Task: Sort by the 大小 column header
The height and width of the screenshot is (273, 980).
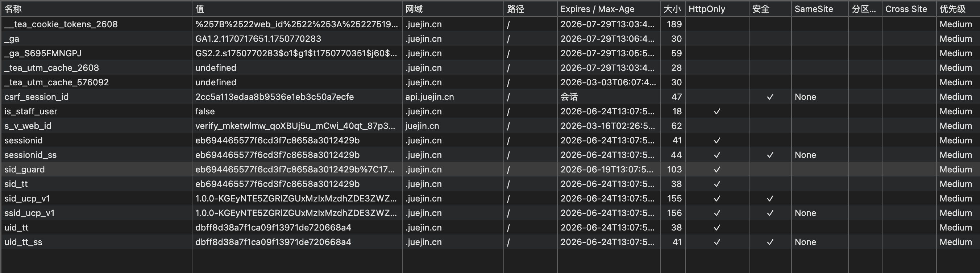Action: [x=673, y=9]
